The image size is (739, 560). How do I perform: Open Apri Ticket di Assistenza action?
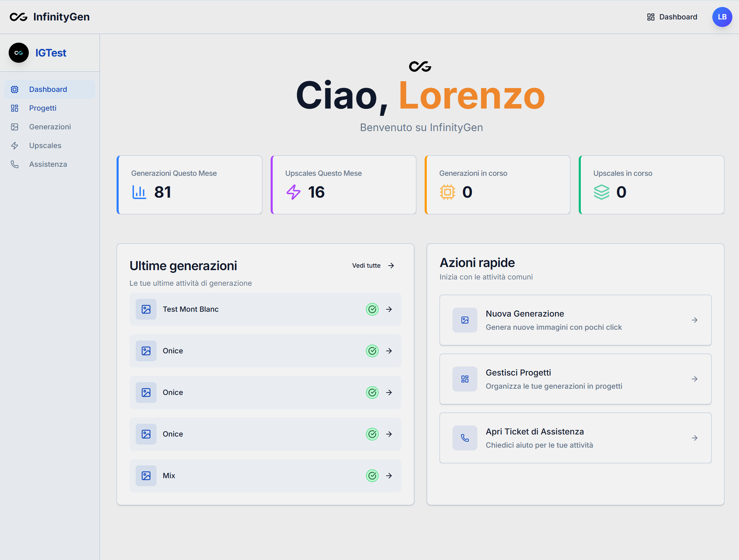click(575, 438)
